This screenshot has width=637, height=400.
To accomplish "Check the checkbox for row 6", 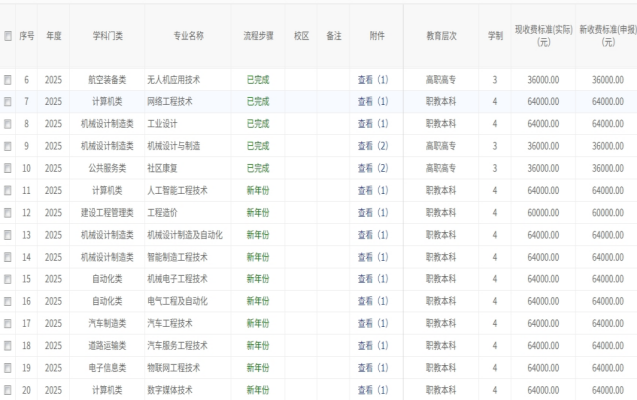I will pos(8,79).
